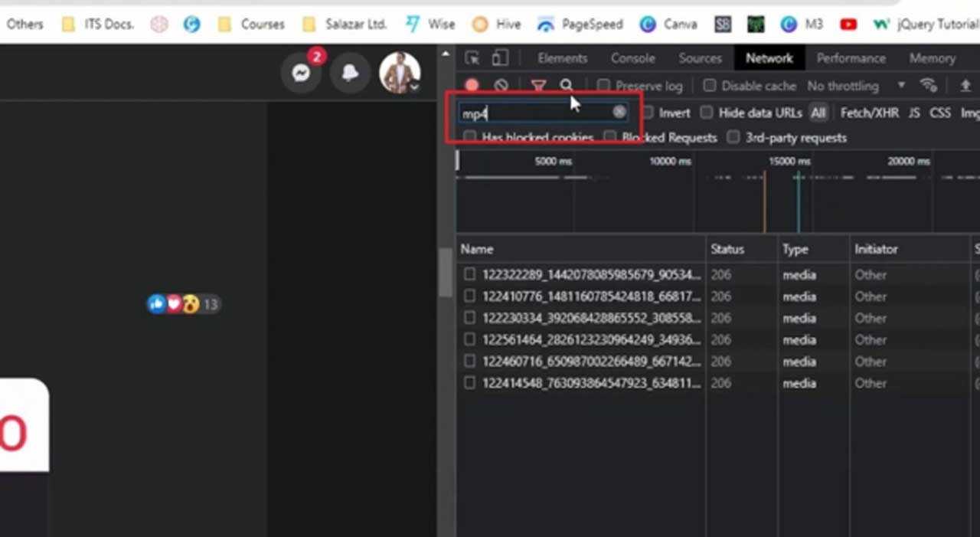The width and height of the screenshot is (980, 537).
Task: Sort requests by Name column header
Action: coord(477,249)
